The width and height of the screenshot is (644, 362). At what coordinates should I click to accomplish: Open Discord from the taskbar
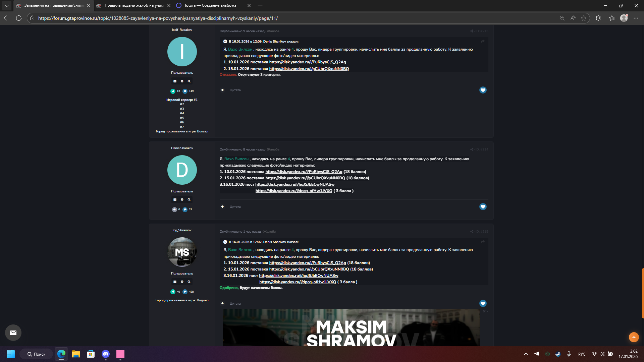click(106, 354)
